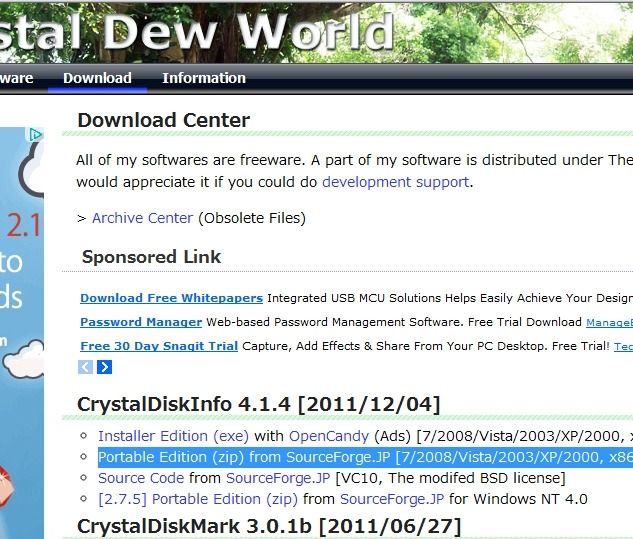This screenshot has width=633, height=539.
Task: Select CrystalDiskMark 3.0.1b [2011/06/27] heading
Action: click(x=269, y=526)
